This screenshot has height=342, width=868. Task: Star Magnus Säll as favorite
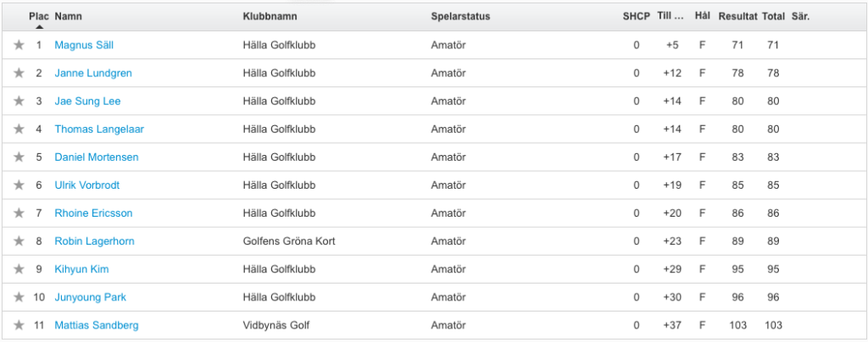[19, 45]
